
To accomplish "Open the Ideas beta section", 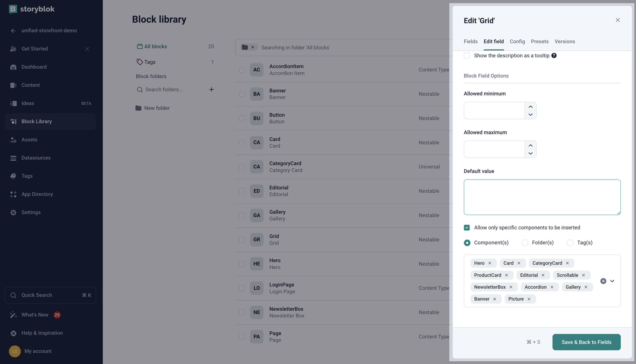I will click(50, 103).
